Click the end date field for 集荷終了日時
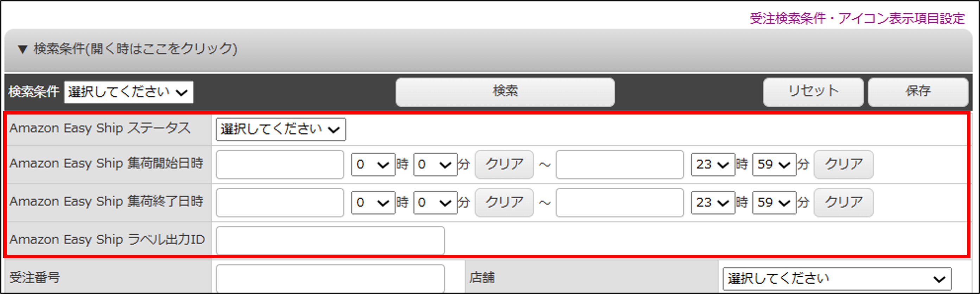Image resolution: width=980 pixels, height=294 pixels. (619, 202)
